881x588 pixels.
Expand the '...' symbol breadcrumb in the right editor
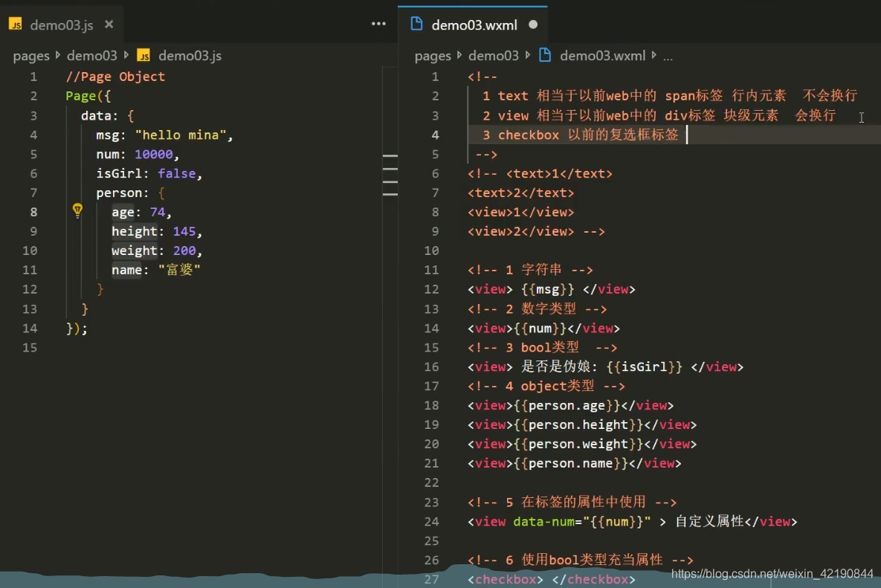(668, 56)
